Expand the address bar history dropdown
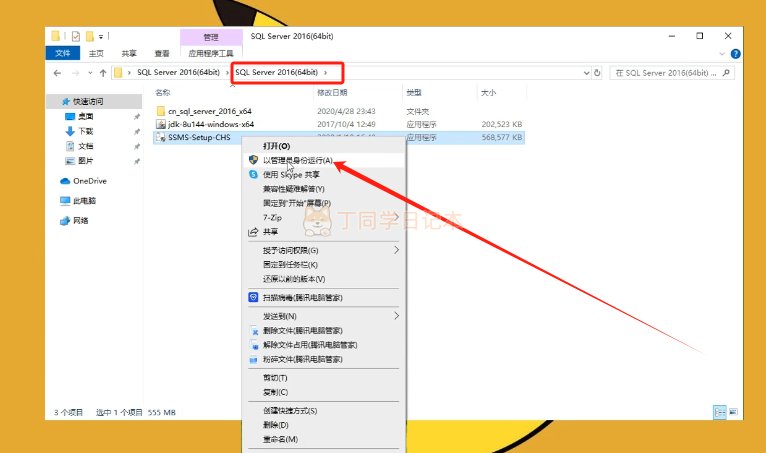The image size is (766, 453). (586, 73)
